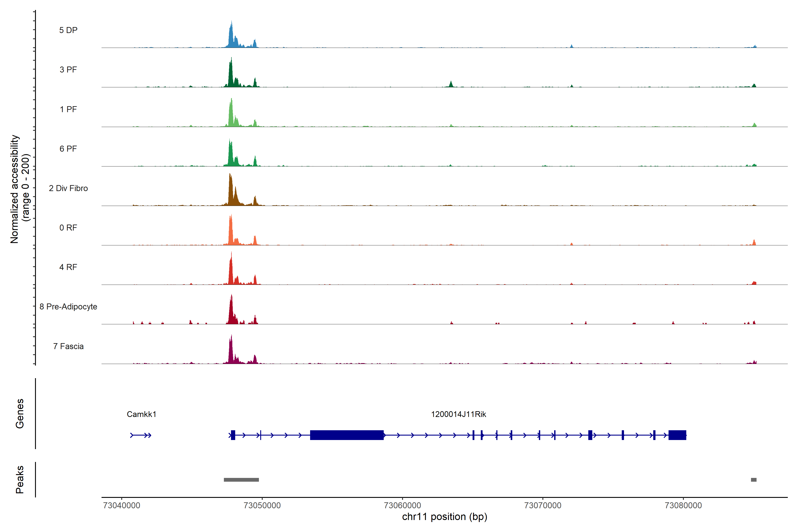Click the 73080000 axis tick label

[x=683, y=505]
